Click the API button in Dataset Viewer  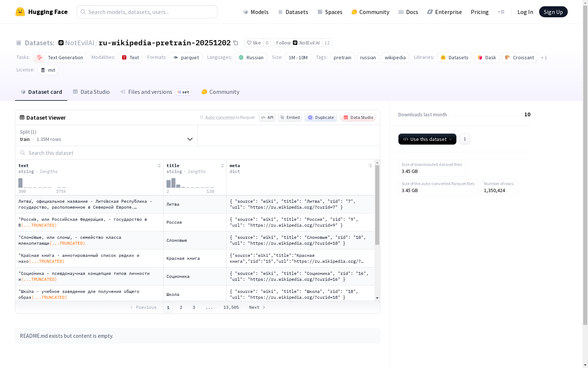point(267,117)
